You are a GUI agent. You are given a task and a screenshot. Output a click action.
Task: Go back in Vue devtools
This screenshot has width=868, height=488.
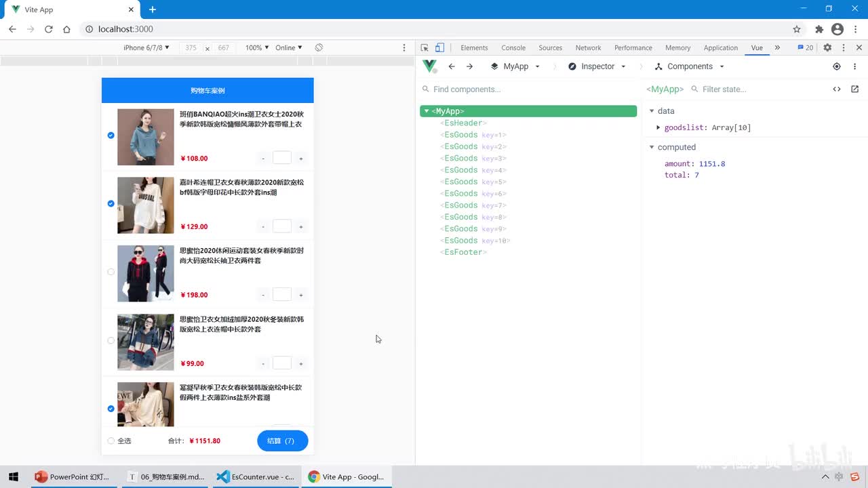(x=452, y=66)
